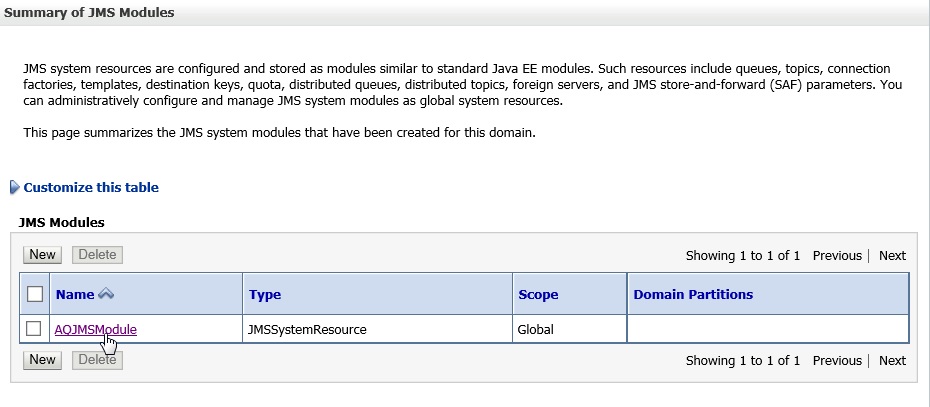930x407 pixels.
Task: Select Previous in the bottom pager
Action: [x=837, y=361]
